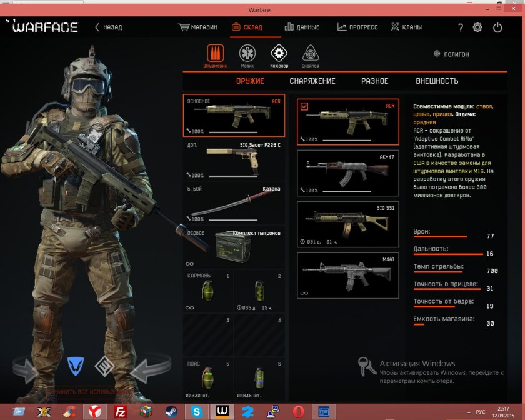Image resolution: width=525 pixels, height=420 pixels.
Task: Open the Кланы tab
Action: point(406,27)
